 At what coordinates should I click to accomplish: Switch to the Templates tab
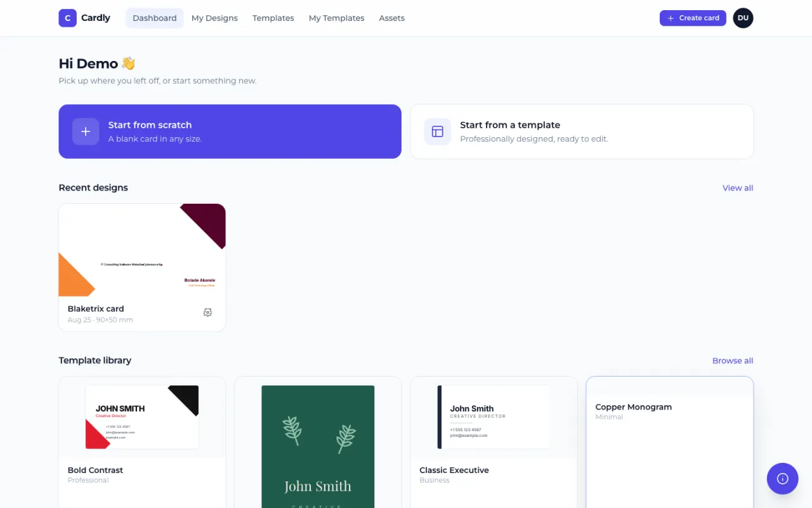[273, 18]
